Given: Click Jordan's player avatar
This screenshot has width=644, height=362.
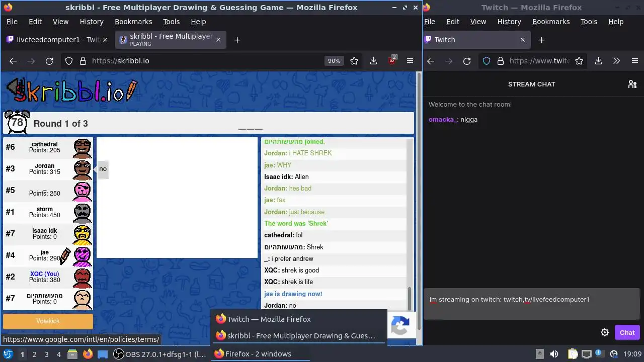Looking at the screenshot, I should point(83,169).
